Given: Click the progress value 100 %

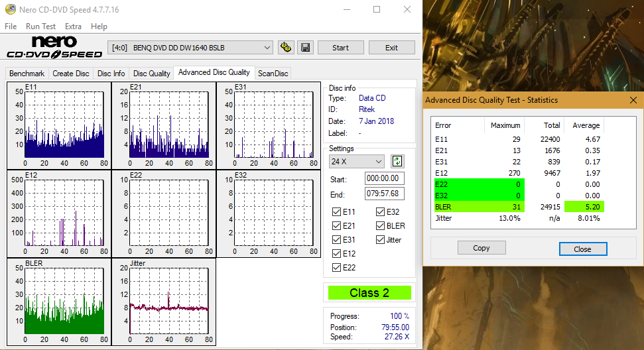Looking at the screenshot, I should 399,316.
